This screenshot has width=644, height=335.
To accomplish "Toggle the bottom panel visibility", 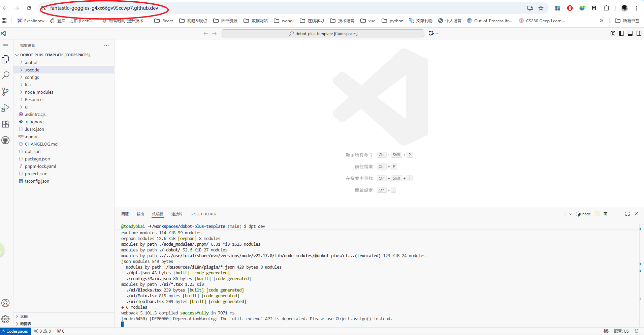I will 630,33.
